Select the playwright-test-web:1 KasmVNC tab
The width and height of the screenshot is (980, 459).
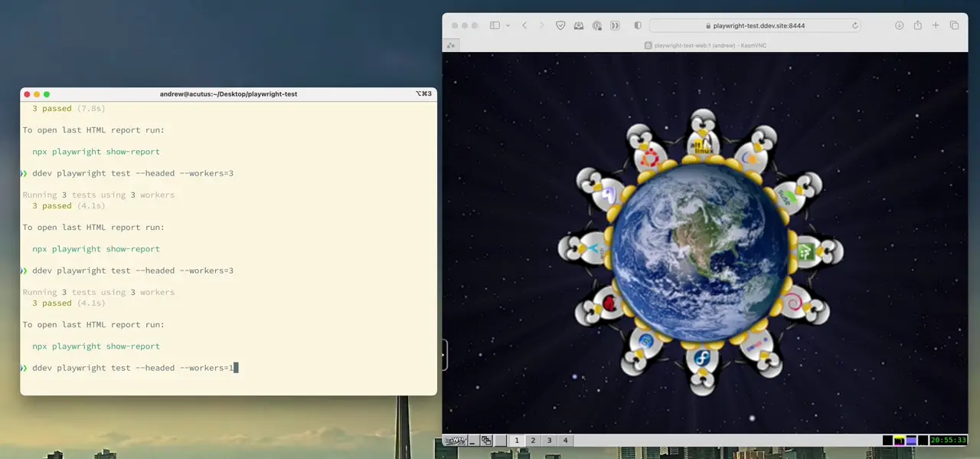(705, 45)
